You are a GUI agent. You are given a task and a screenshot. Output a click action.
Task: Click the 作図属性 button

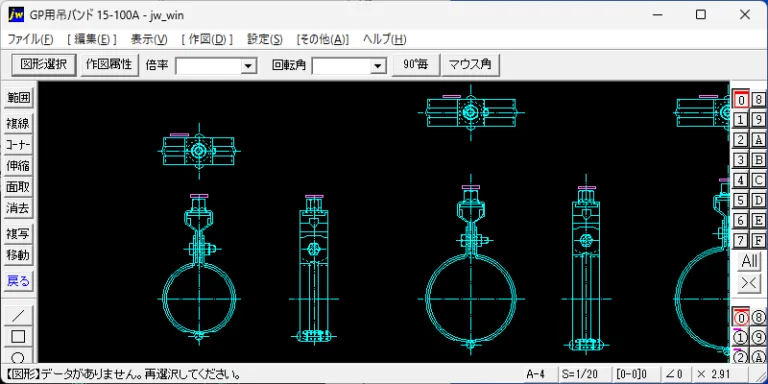(109, 65)
